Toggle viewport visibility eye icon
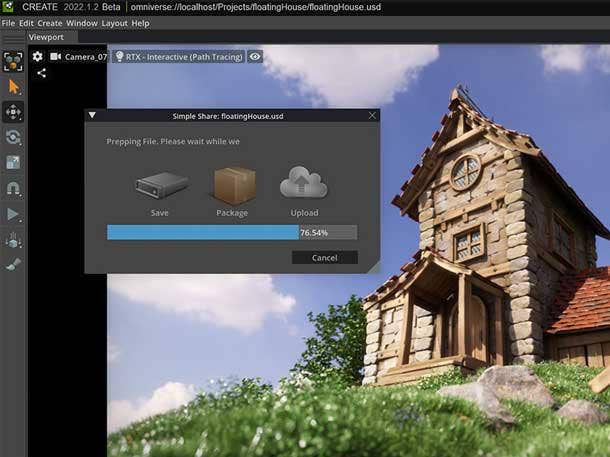The image size is (610, 457). point(255,57)
